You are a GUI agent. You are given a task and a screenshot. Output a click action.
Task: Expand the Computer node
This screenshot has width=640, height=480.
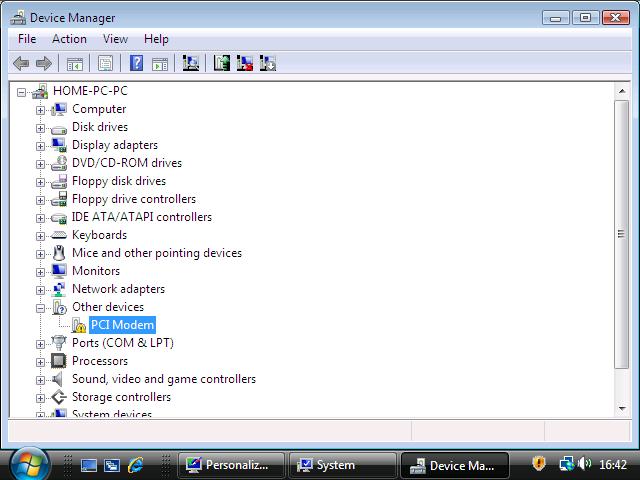[40, 110]
